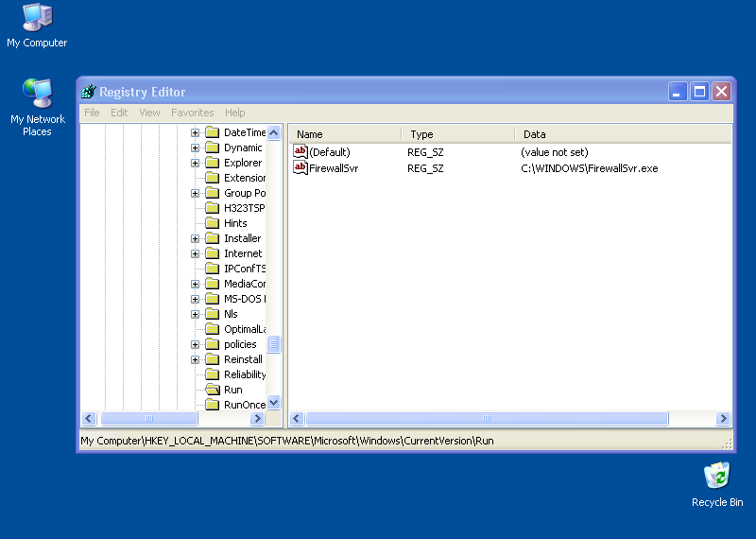Select the Reliability key in tree
The height and width of the screenshot is (539, 756).
pyautogui.click(x=244, y=374)
